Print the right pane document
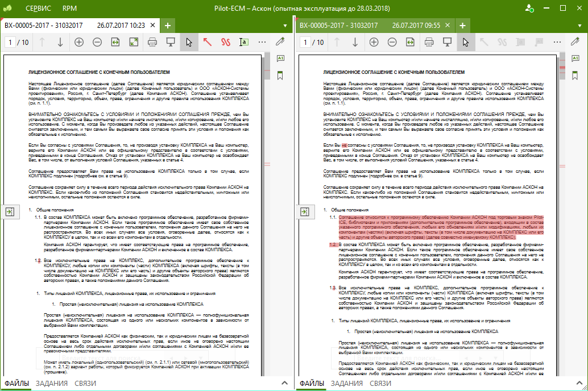 (429, 42)
